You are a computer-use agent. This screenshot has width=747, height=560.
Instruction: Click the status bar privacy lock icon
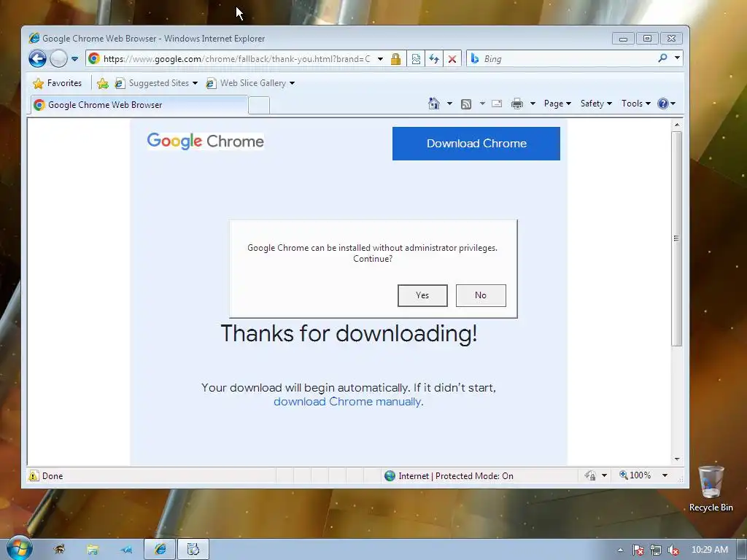coord(590,475)
